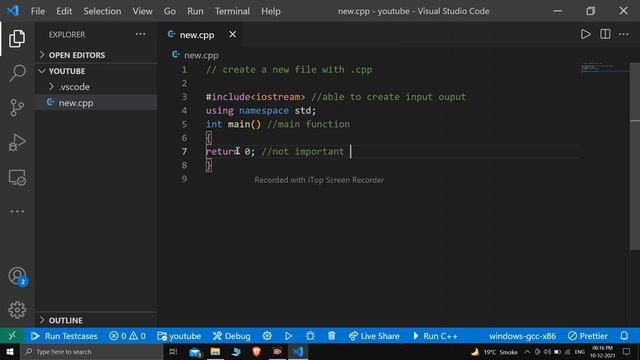Open the Help menu
This screenshot has height=360, width=640.
(x=271, y=11)
